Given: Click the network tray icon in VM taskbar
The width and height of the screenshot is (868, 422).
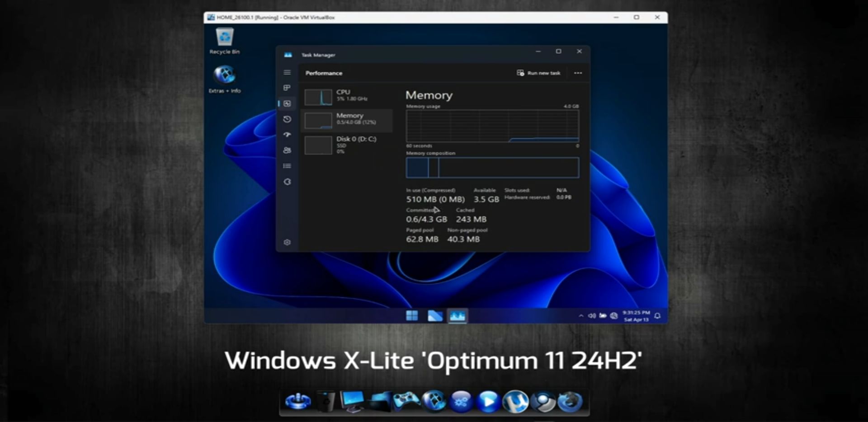Looking at the screenshot, I should pyautogui.click(x=613, y=316).
